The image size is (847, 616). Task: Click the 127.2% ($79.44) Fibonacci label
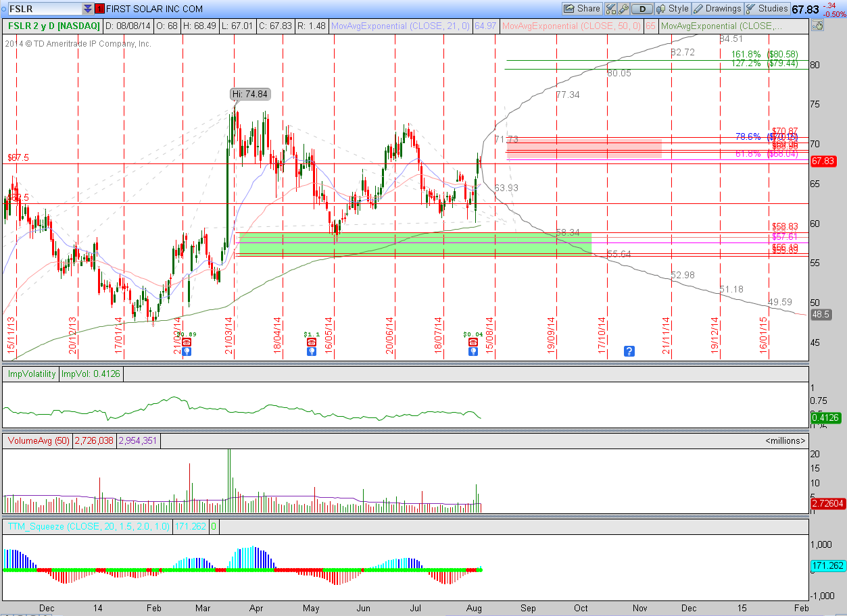point(765,63)
